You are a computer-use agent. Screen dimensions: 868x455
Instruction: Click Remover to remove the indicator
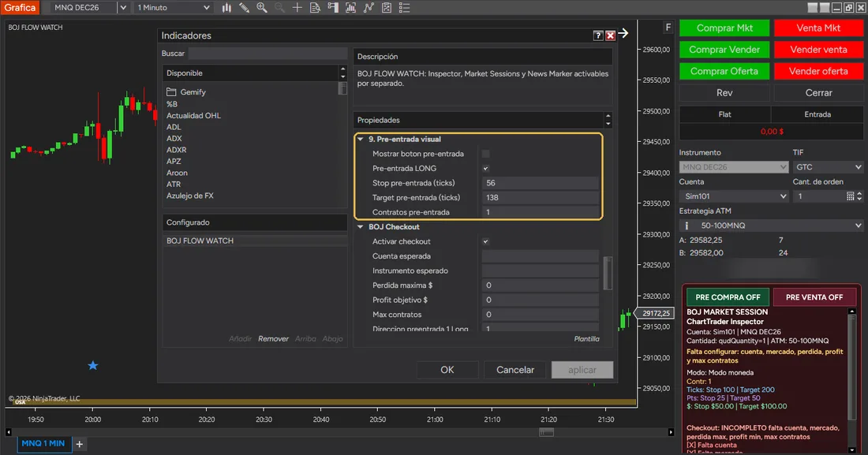click(273, 339)
